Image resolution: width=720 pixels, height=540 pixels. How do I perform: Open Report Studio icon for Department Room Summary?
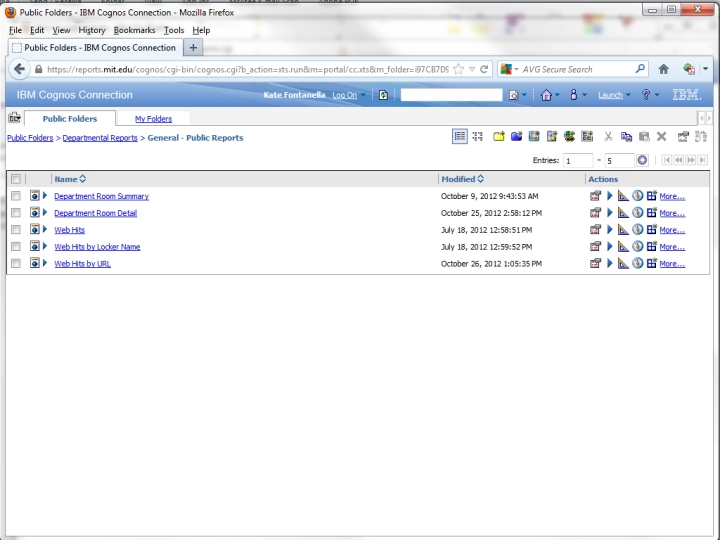tap(623, 196)
